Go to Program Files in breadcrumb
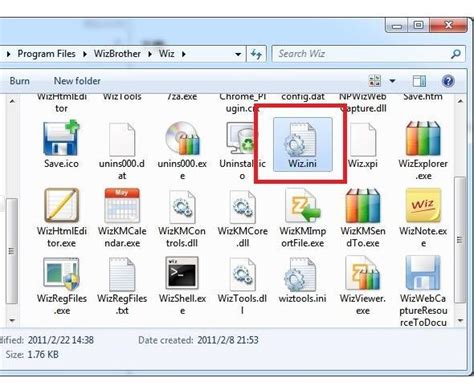The width and height of the screenshot is (474, 390). coord(46,54)
